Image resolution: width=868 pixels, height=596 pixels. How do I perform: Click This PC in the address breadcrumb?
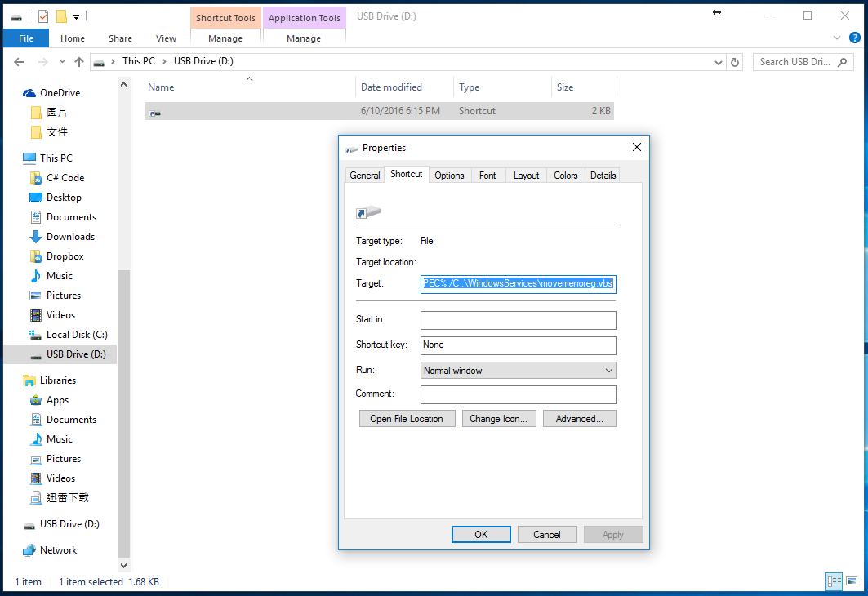pos(138,61)
